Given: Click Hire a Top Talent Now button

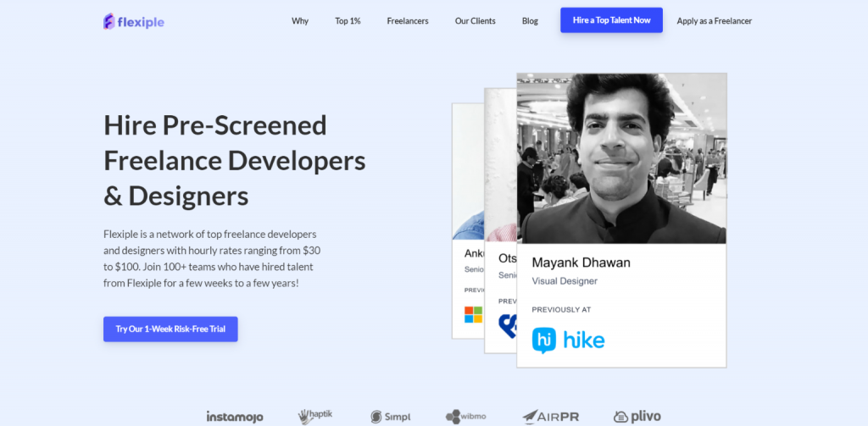Looking at the screenshot, I should click(611, 20).
